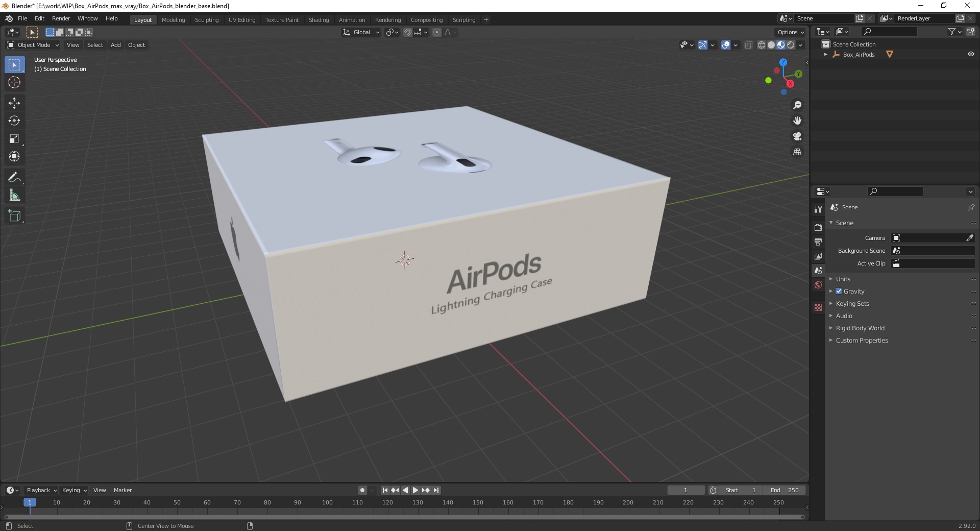Select the Move tool

click(x=14, y=103)
